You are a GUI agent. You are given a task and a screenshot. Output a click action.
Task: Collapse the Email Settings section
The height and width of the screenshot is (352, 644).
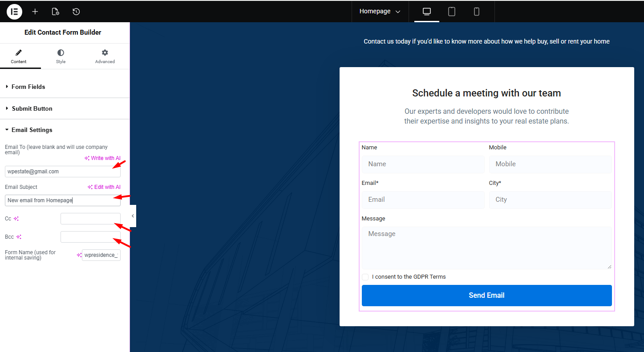coord(32,130)
